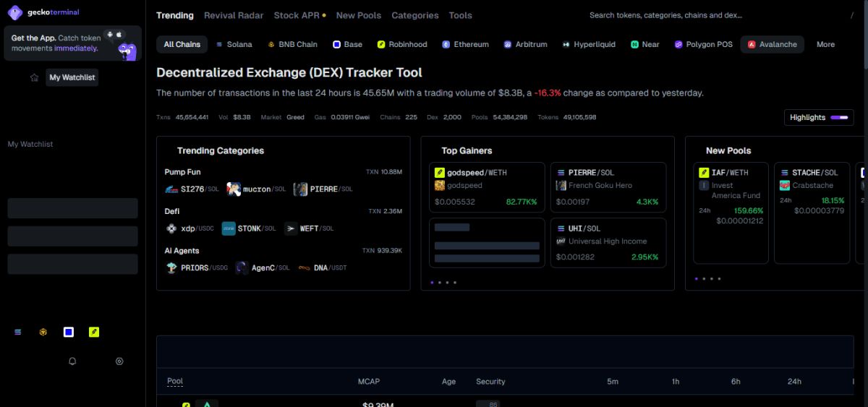Open the AI Agents category link
This screenshot has width=868, height=407.
[x=182, y=250]
